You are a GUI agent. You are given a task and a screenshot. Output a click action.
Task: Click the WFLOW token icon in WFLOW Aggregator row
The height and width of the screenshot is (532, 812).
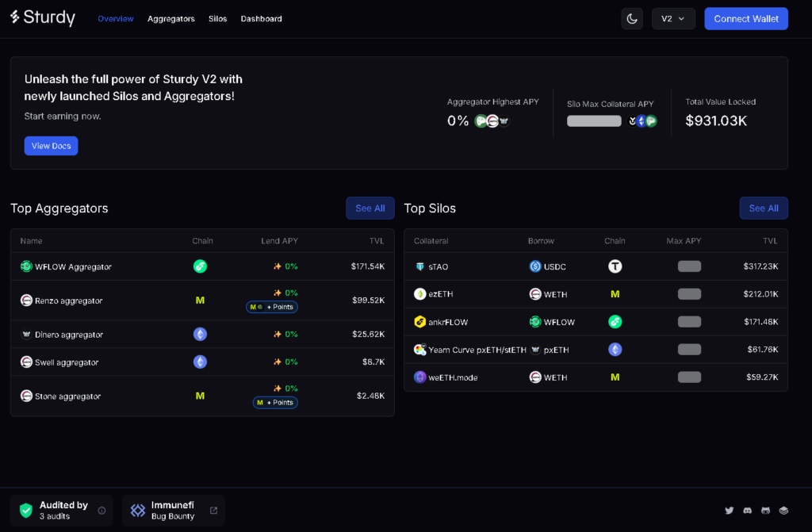25,266
